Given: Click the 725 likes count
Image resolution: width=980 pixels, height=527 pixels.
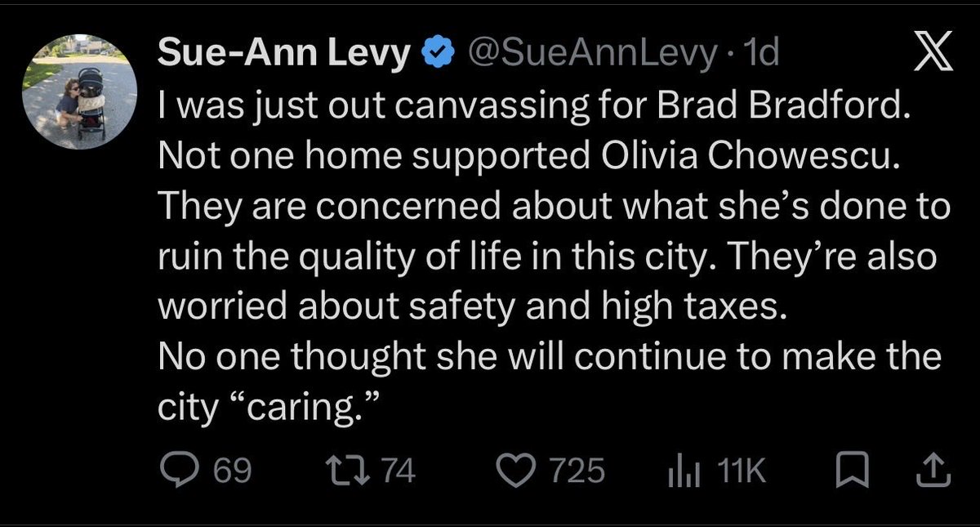Looking at the screenshot, I should coord(577,471).
